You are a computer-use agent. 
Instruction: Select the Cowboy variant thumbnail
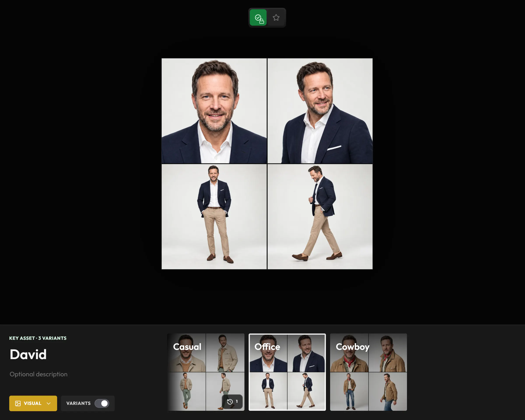click(368, 372)
